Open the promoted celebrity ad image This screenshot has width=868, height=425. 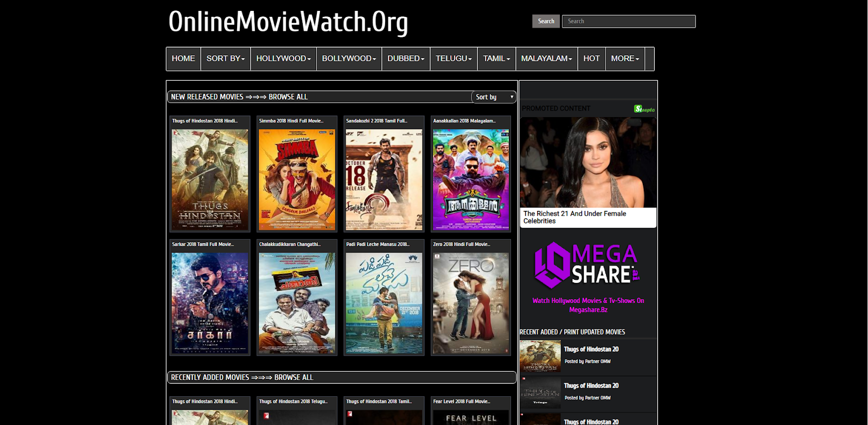click(588, 163)
